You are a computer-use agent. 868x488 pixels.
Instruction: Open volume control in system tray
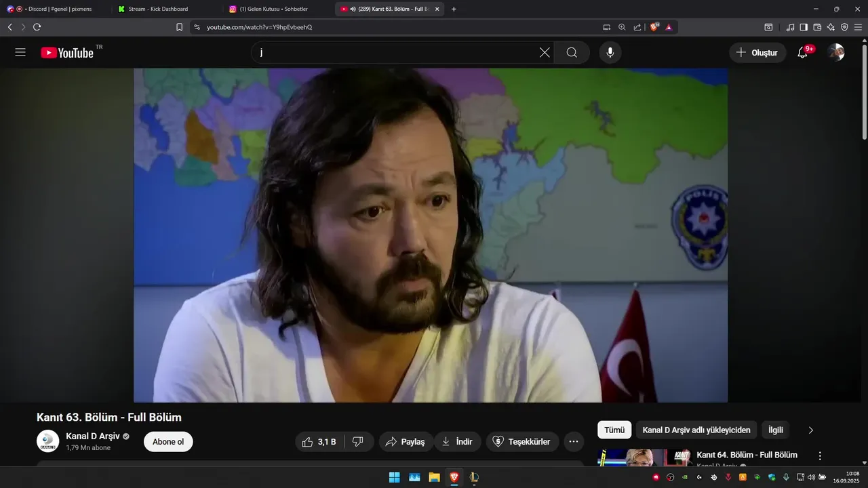pos(812,477)
